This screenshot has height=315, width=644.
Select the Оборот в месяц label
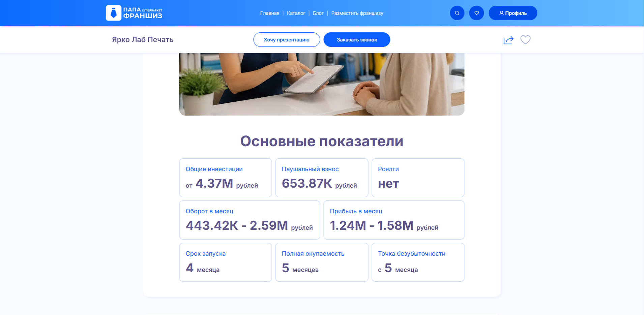point(209,211)
